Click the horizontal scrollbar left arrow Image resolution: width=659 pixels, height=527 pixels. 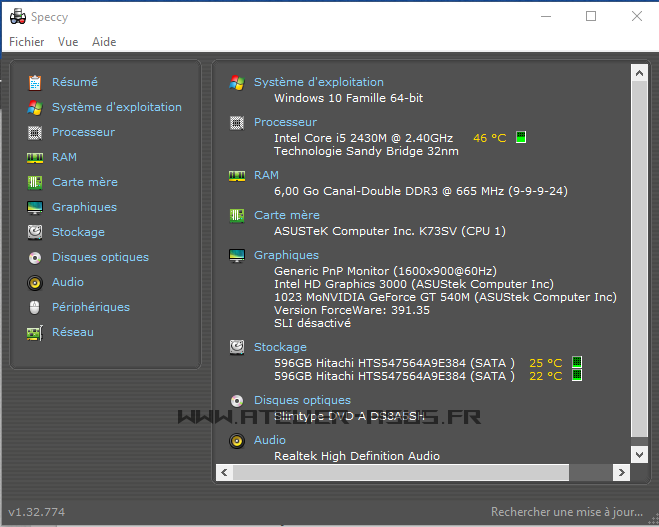pos(225,472)
